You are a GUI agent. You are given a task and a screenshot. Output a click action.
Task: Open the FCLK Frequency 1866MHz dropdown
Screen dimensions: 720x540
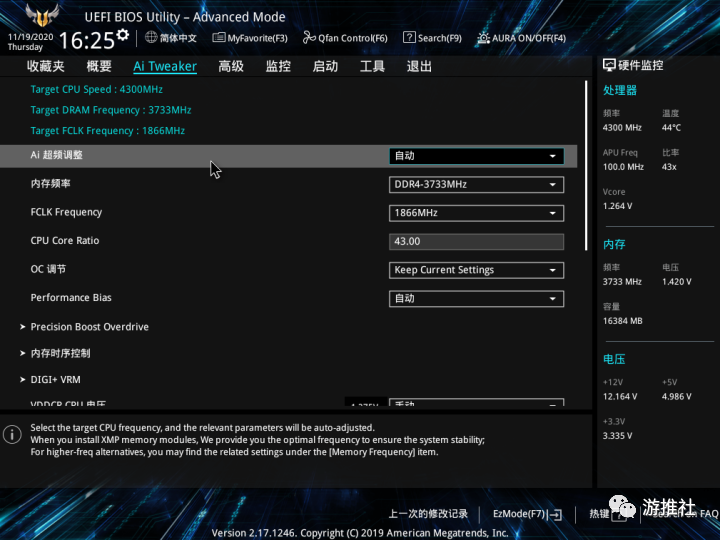pos(476,213)
